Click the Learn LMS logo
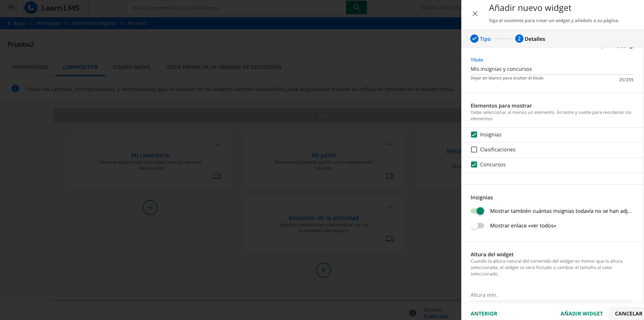644x320 pixels. click(x=52, y=7)
